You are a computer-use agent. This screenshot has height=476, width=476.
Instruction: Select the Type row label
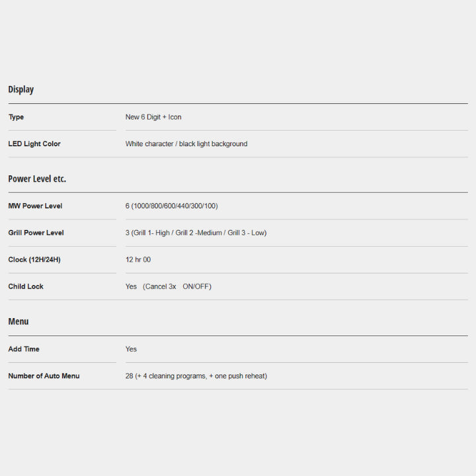(x=16, y=117)
